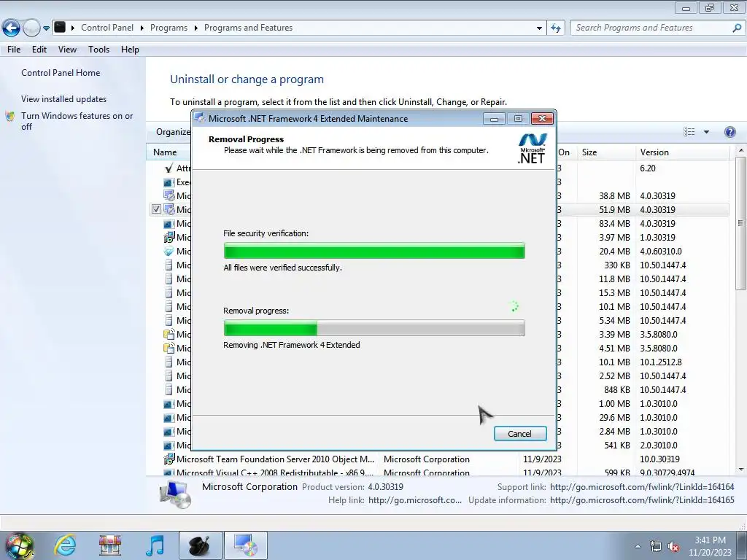Click icon of Team Foundation Server 2010 row

[x=169, y=459]
